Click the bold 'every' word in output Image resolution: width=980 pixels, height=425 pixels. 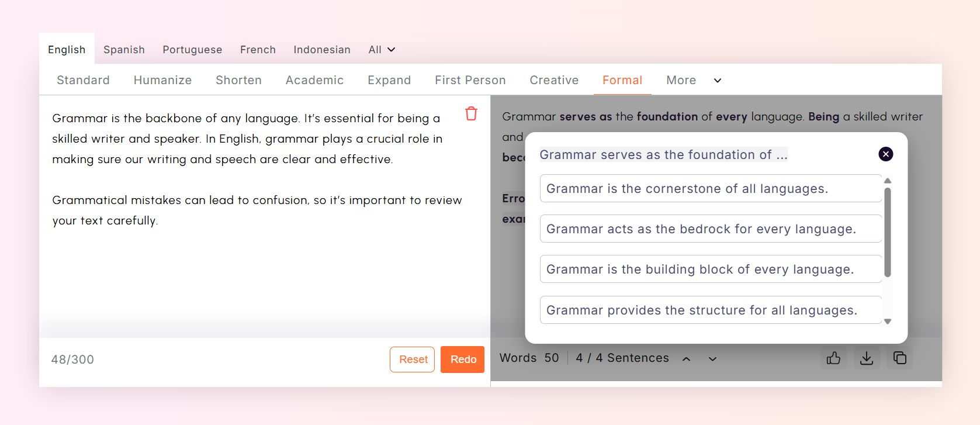tap(732, 116)
